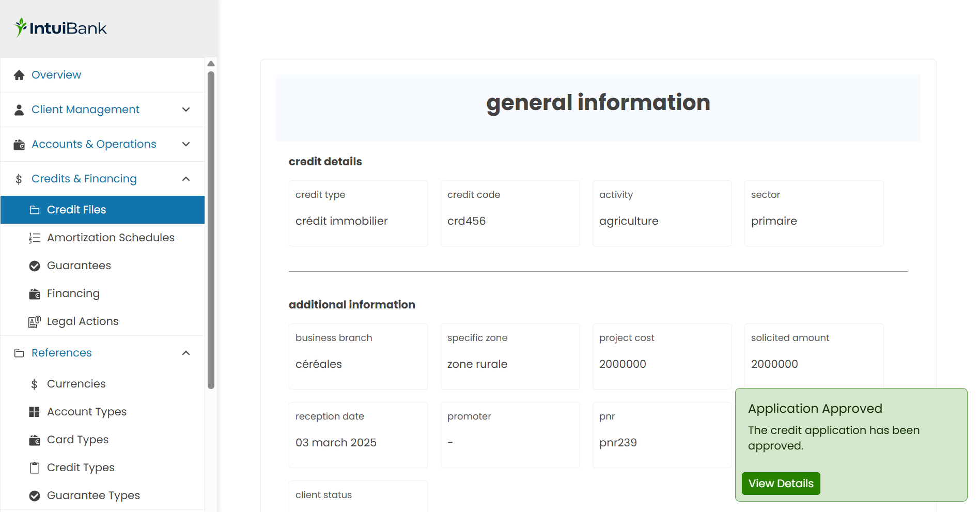Click the solicited amount value 2000000
This screenshot has width=980, height=512.
coord(774,364)
